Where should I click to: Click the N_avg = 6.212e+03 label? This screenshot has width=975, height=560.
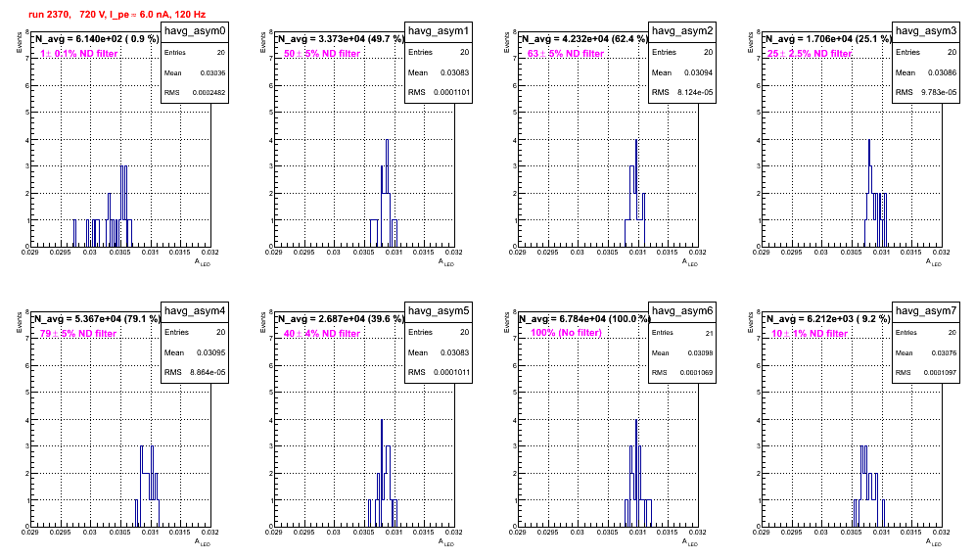(828, 318)
